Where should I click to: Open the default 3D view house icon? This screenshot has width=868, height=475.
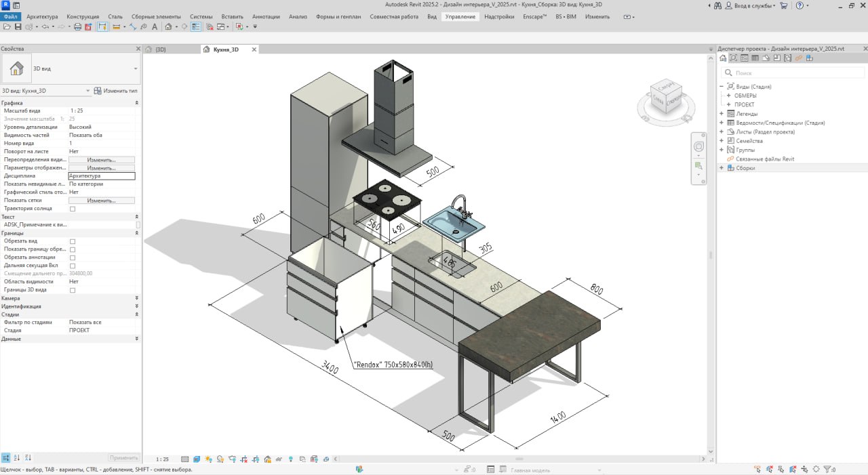[x=167, y=26]
